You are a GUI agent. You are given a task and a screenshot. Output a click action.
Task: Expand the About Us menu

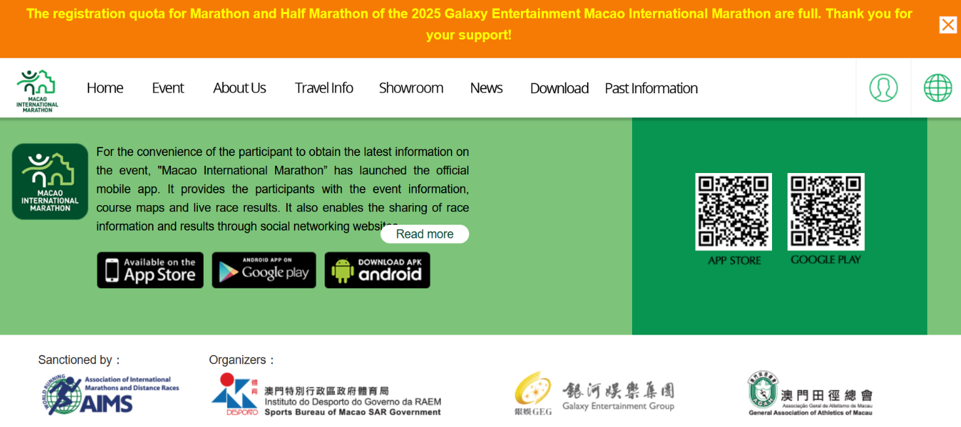(x=239, y=88)
